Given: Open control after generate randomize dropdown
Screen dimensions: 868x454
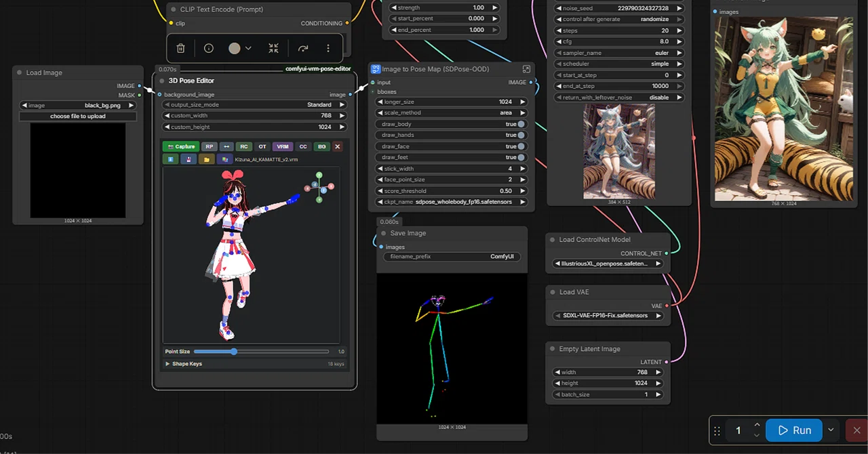Looking at the screenshot, I should coord(618,20).
